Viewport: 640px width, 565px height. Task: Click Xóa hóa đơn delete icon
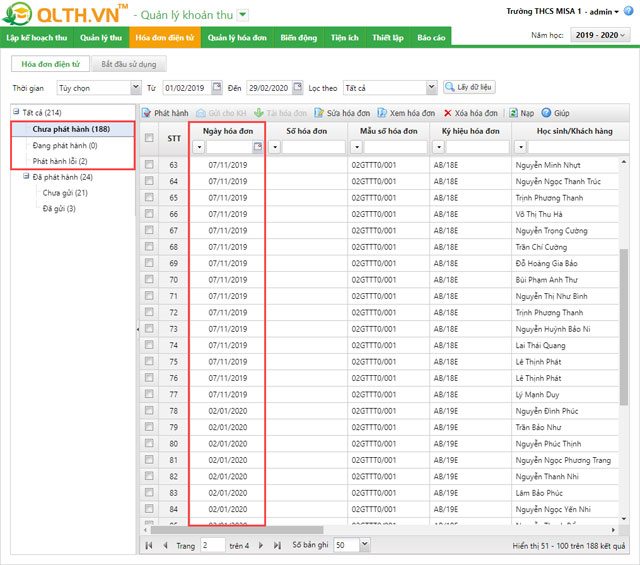pos(448,114)
